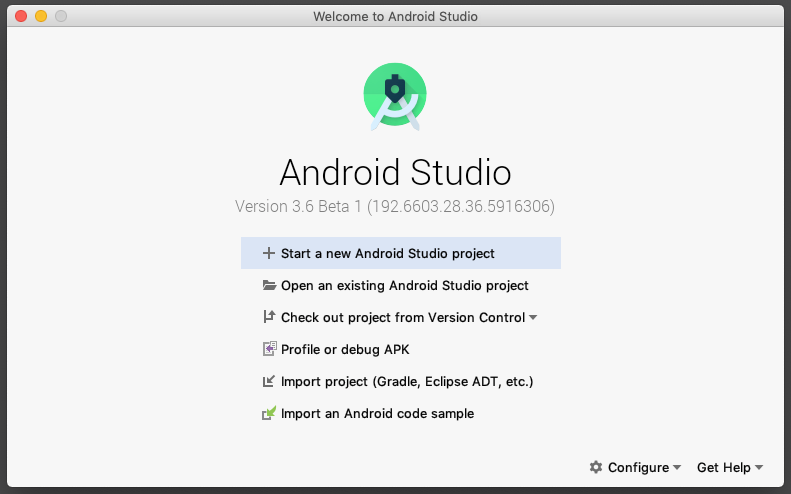Click the version number text
This screenshot has height=494, width=791.
pos(395,206)
